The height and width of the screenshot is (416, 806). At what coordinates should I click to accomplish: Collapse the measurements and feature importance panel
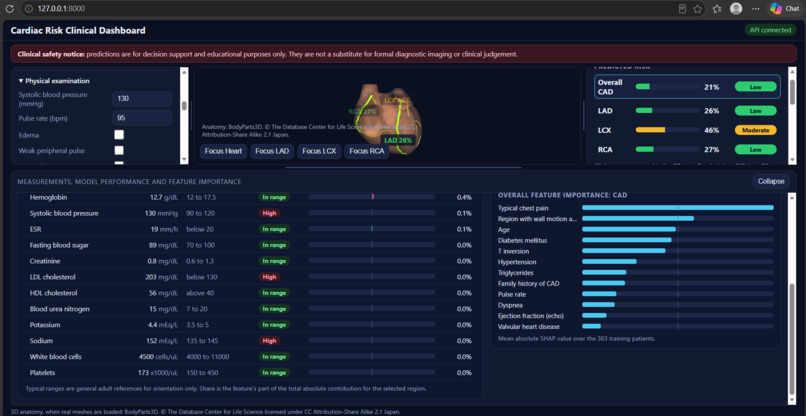click(x=771, y=181)
